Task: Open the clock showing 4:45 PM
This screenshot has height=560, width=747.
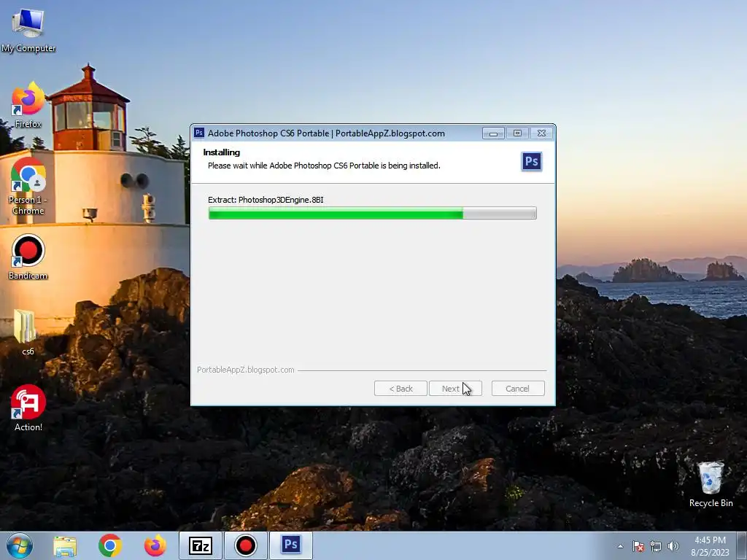Action: pos(710,546)
